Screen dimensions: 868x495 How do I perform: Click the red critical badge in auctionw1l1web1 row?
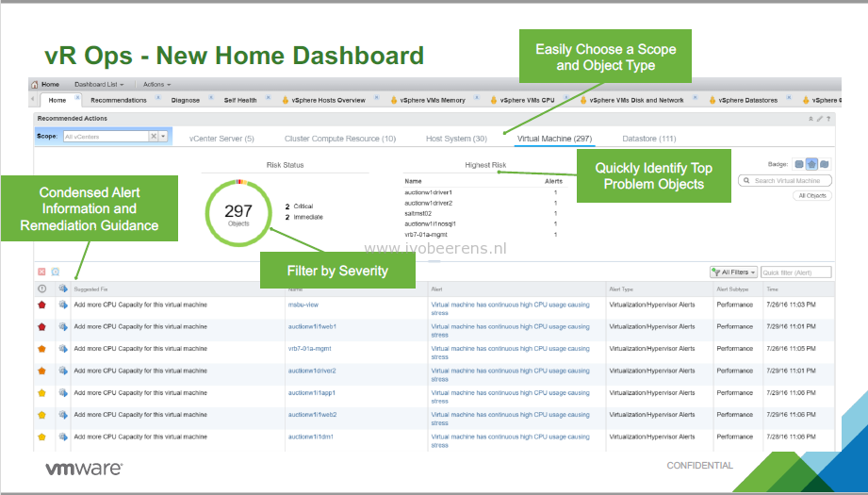pyautogui.click(x=42, y=327)
